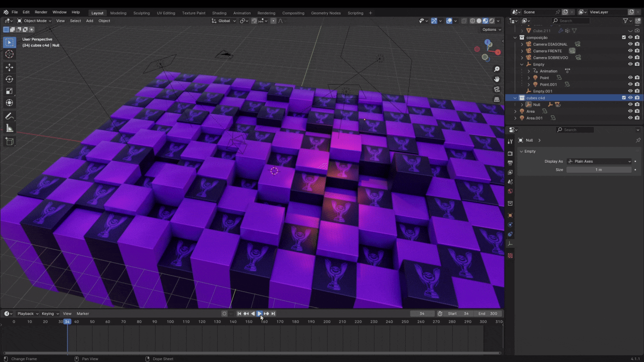The image size is (644, 362).
Task: Open the Tool properties tab
Action: point(510,141)
